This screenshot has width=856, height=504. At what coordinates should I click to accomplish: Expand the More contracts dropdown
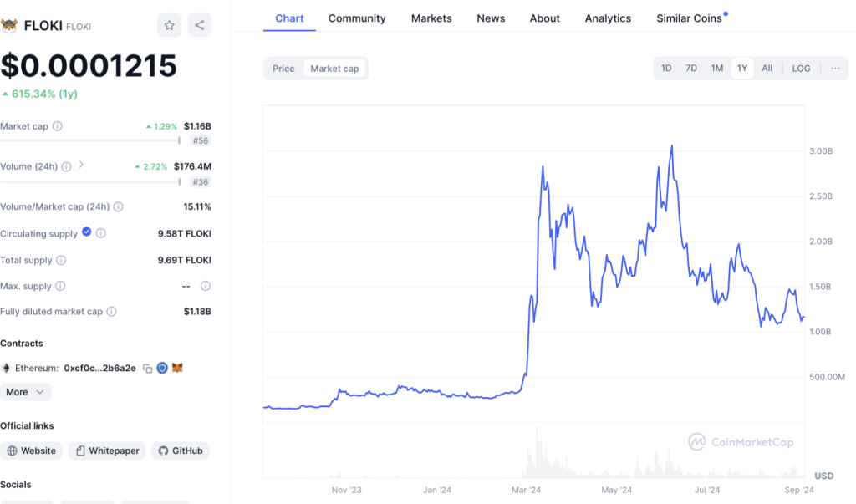pos(25,392)
